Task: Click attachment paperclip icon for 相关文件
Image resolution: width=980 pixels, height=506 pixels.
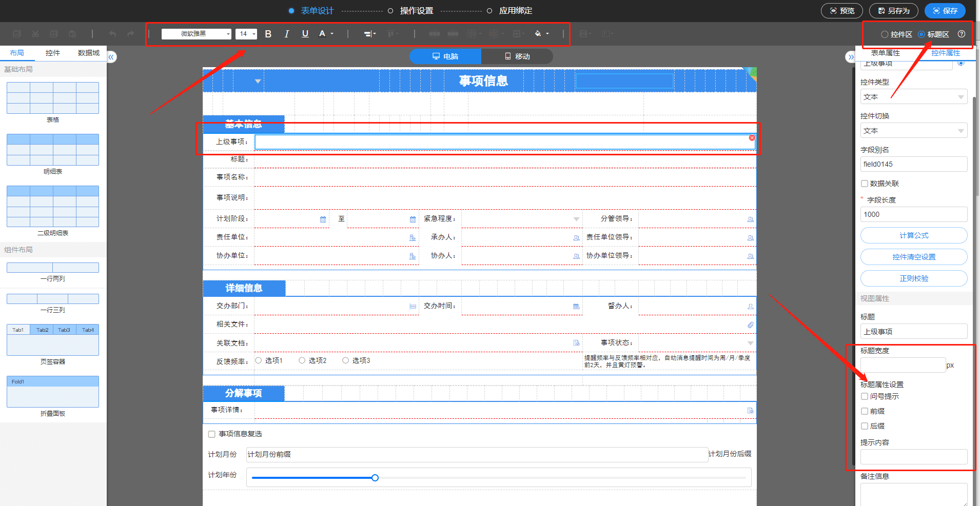Action: 750,325
